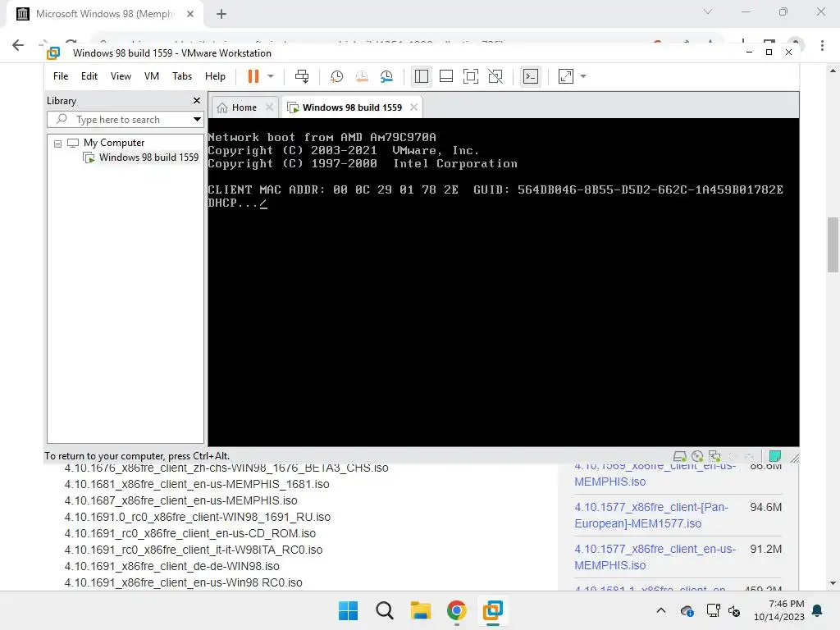Show hidden system tray icons
The height and width of the screenshot is (630, 840).
point(661,610)
